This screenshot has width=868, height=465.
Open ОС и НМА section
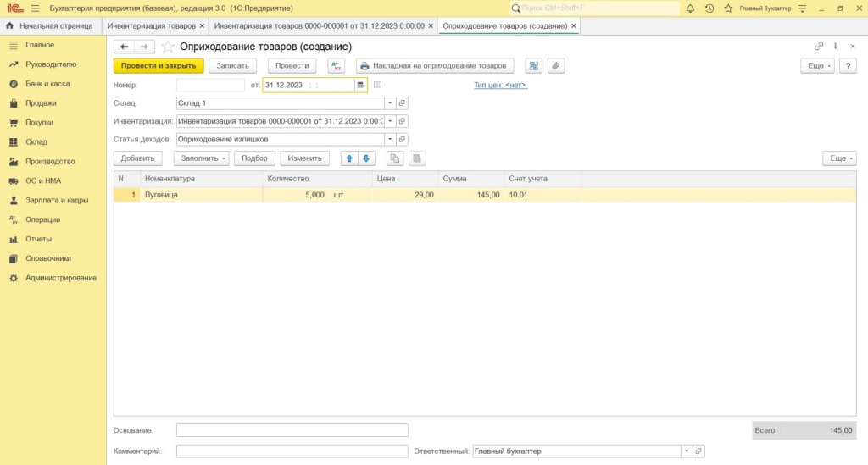tap(53, 180)
